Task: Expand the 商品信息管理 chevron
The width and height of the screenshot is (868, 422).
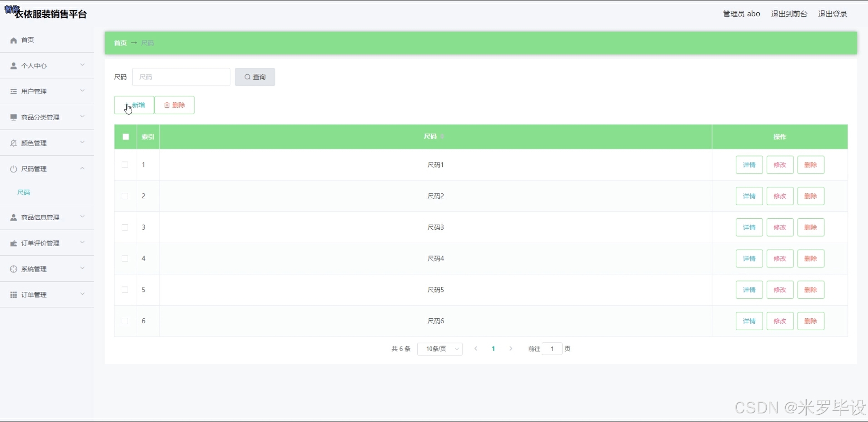Action: point(82,217)
